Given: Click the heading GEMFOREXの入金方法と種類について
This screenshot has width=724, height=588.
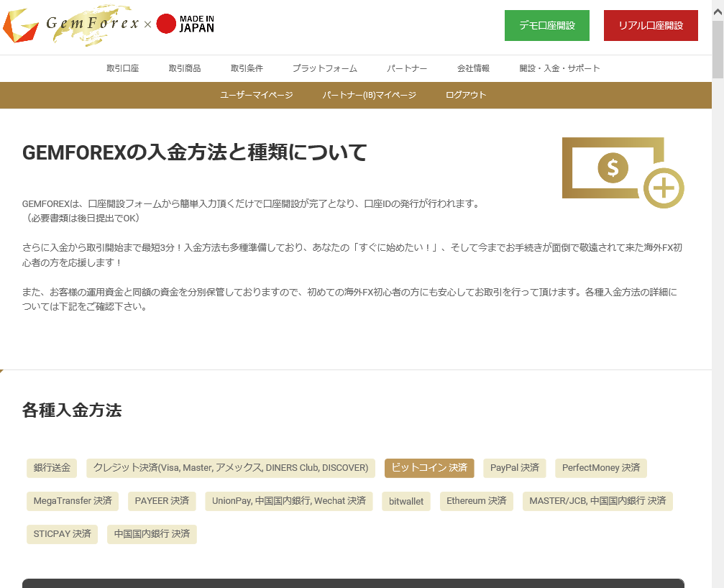Looking at the screenshot, I should pos(194,153).
